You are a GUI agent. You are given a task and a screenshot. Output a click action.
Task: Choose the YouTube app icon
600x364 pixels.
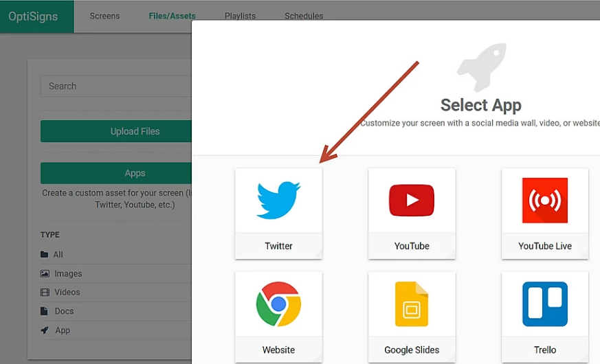pyautogui.click(x=412, y=200)
